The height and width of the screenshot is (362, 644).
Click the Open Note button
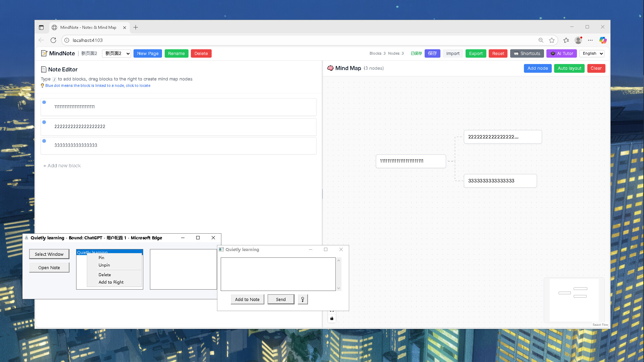click(x=49, y=267)
